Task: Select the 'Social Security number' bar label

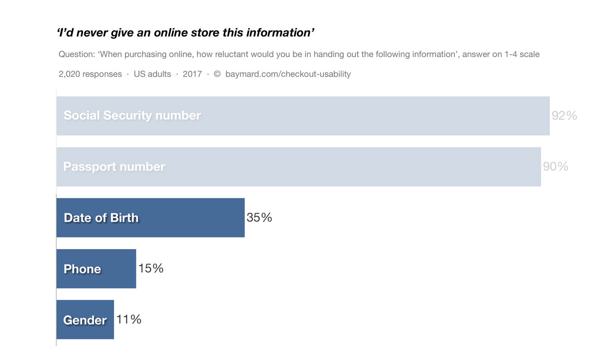Action: pos(132,115)
